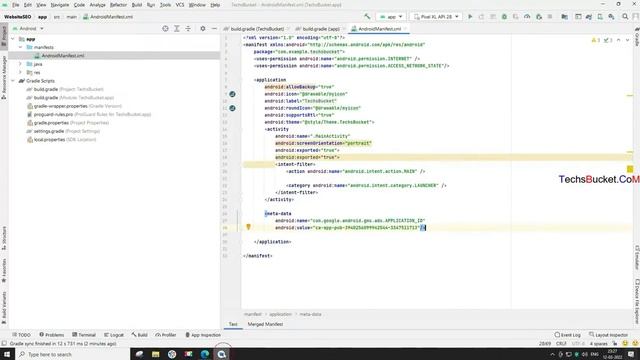Click the intention lightbulb icon in gutter
The height and width of the screenshot is (360, 640).
pos(248,227)
